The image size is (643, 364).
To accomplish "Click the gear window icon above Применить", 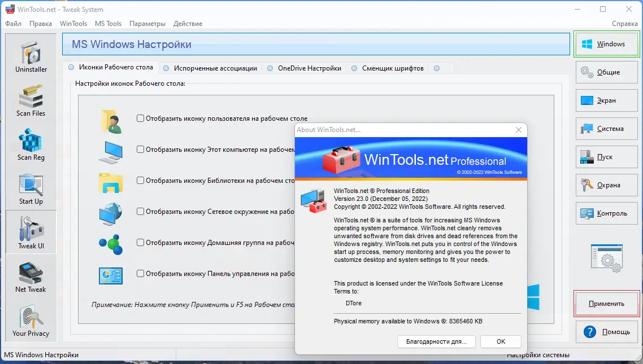I will (606, 258).
